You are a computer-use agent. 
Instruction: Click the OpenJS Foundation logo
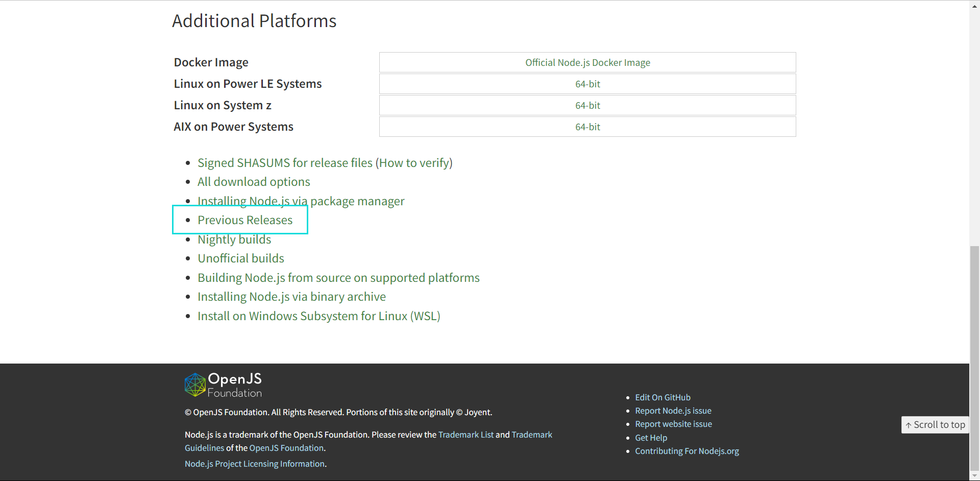[x=223, y=385]
